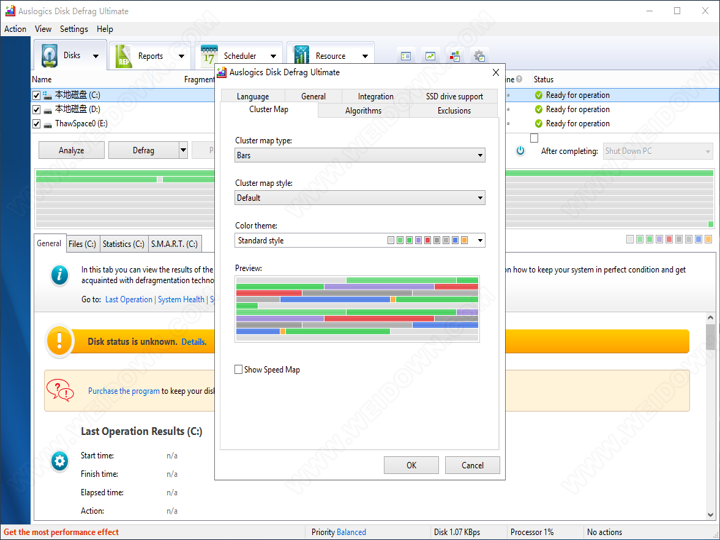
Task: Click the gear settings toolbar icon
Action: tap(479, 56)
